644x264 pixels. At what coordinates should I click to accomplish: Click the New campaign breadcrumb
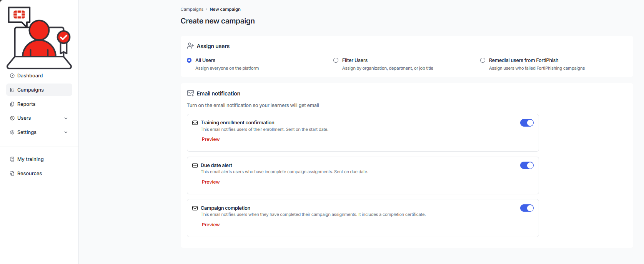225,9
